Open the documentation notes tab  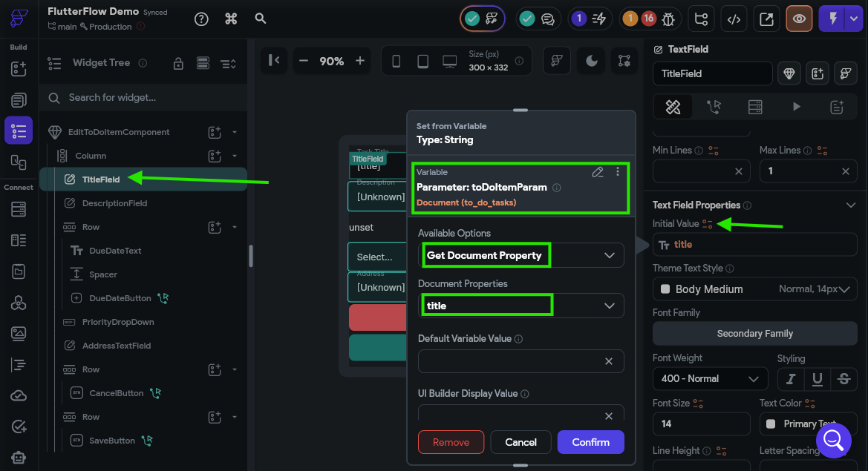[837, 107]
